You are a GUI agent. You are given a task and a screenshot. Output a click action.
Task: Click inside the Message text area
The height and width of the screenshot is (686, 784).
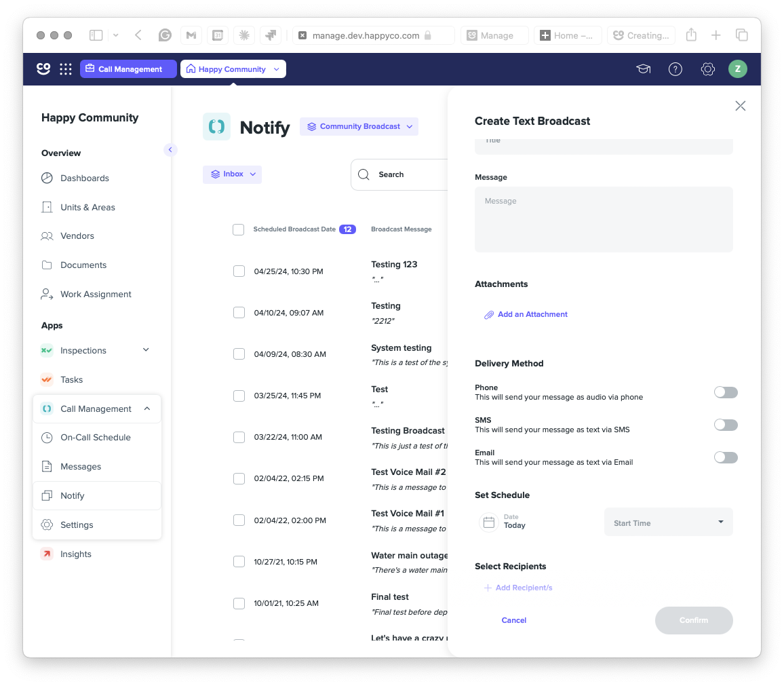[604, 219]
